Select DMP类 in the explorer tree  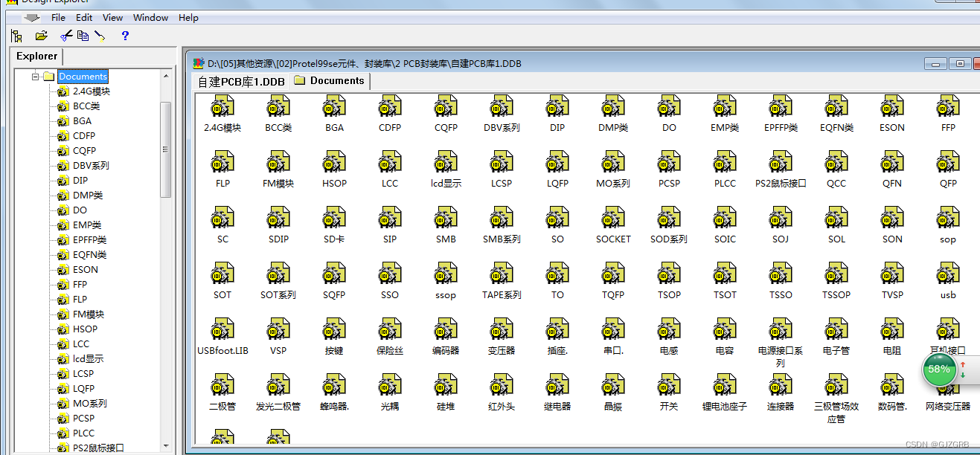coord(88,195)
